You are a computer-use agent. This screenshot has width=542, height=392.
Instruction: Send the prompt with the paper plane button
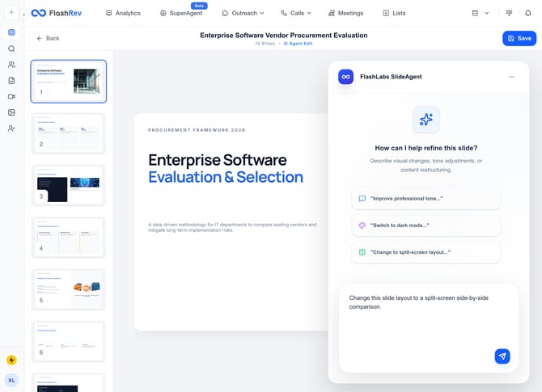point(502,356)
